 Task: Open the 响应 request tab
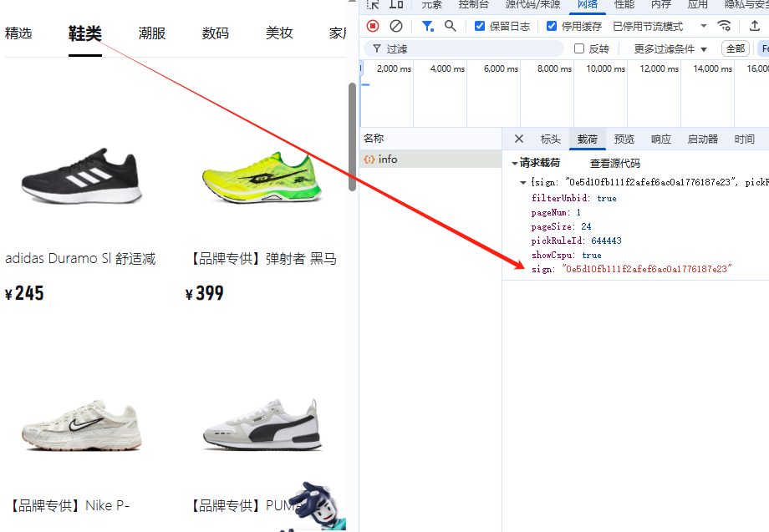click(661, 139)
